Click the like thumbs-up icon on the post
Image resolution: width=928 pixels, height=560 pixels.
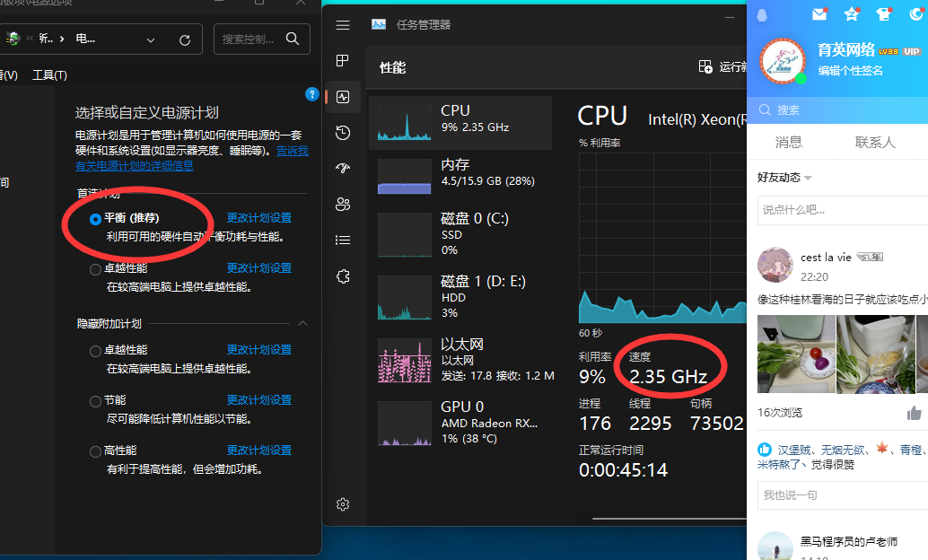tap(914, 413)
